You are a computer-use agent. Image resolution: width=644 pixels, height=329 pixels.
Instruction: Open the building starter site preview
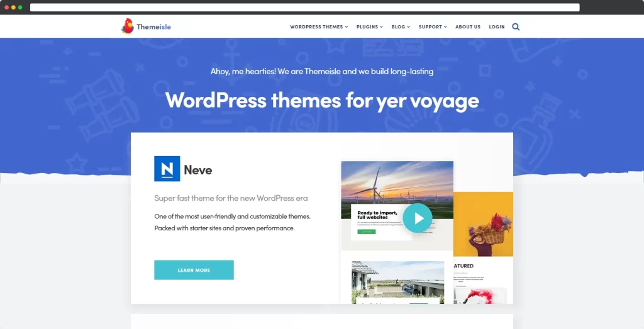click(x=397, y=282)
